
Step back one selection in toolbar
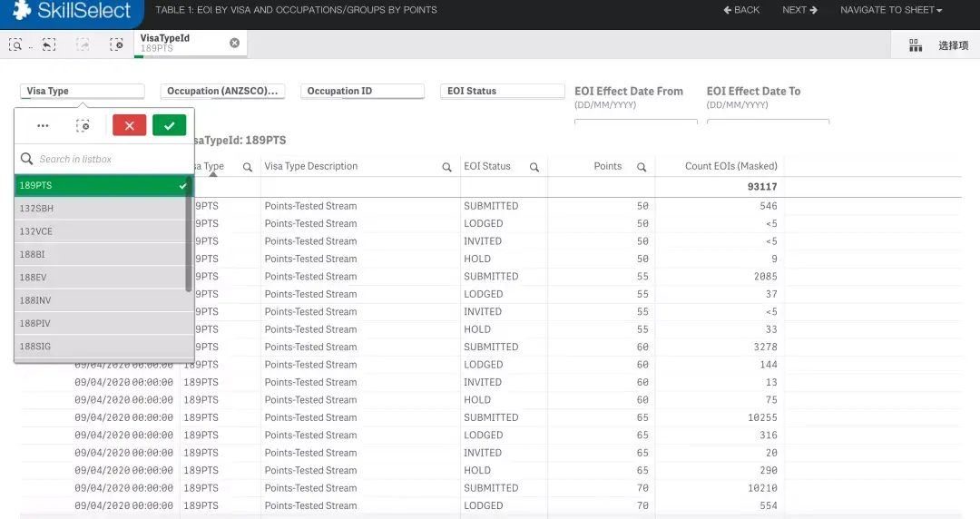[49, 44]
